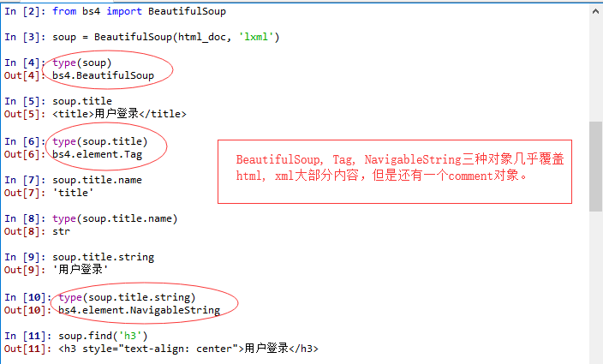Click the scrollbar up arrow
The image size is (603, 364).
pos(595,11)
